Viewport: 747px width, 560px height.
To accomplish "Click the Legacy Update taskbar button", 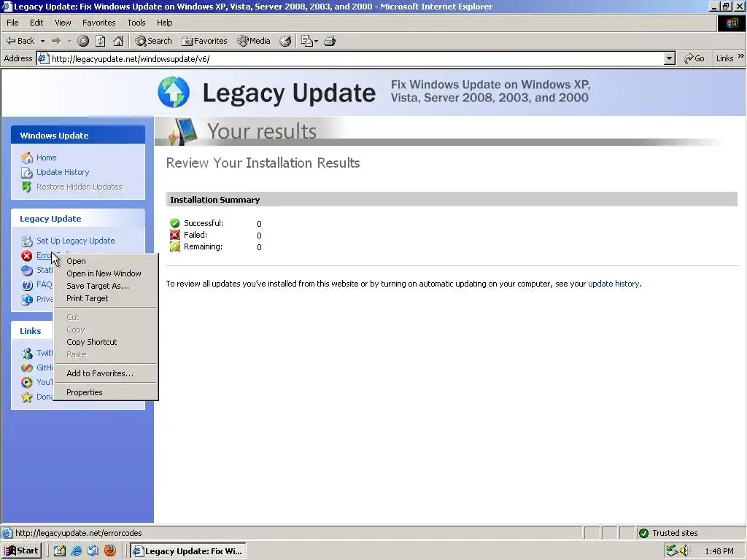I will (x=189, y=551).
